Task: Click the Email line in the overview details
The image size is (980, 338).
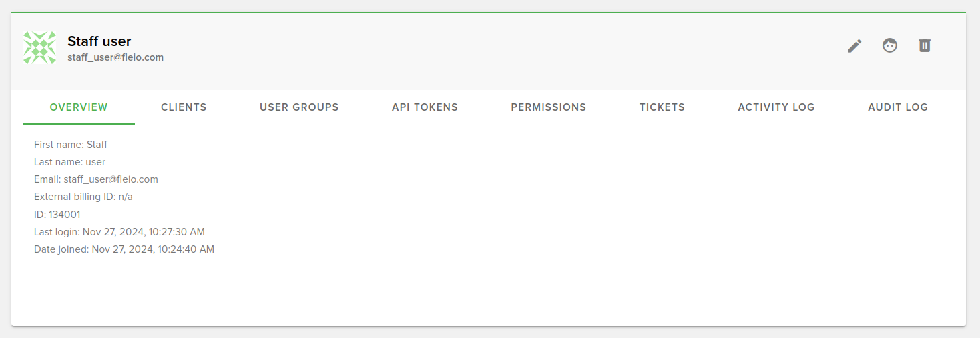Action: click(96, 179)
